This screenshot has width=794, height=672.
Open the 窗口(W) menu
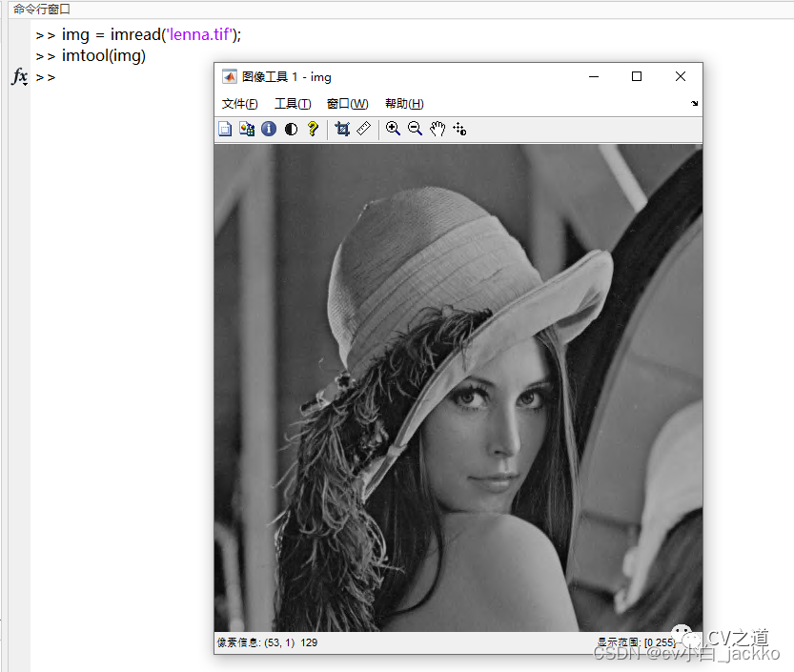pos(347,104)
